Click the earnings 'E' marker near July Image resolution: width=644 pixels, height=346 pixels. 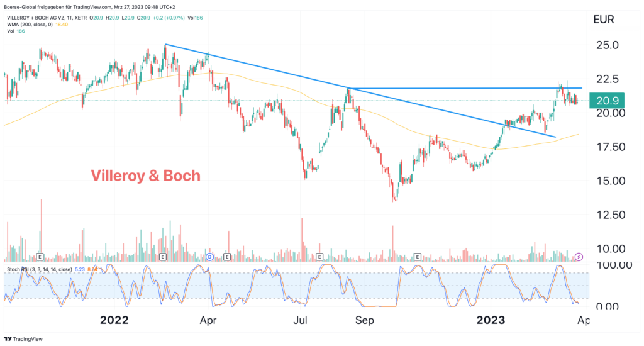tap(320, 257)
